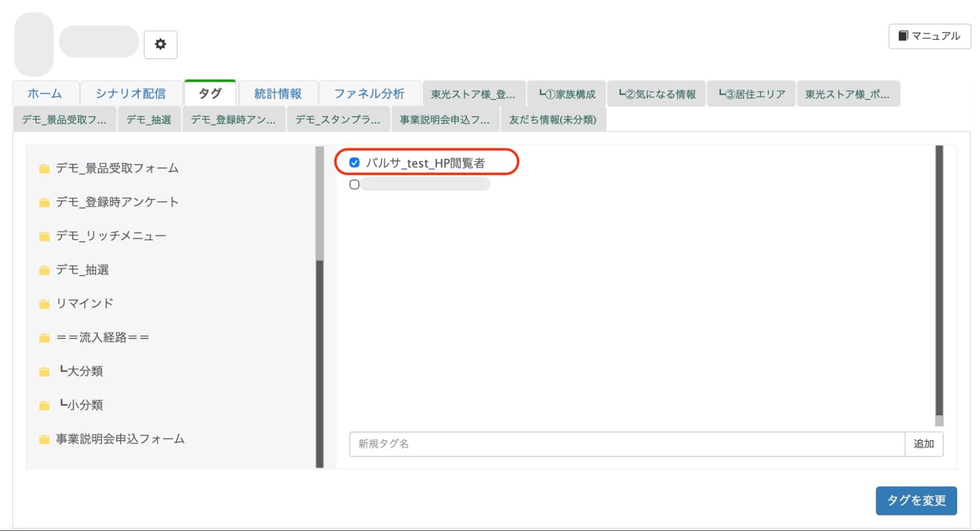Open the リマインド folder icon
The height and width of the screenshot is (531, 980).
(x=45, y=303)
